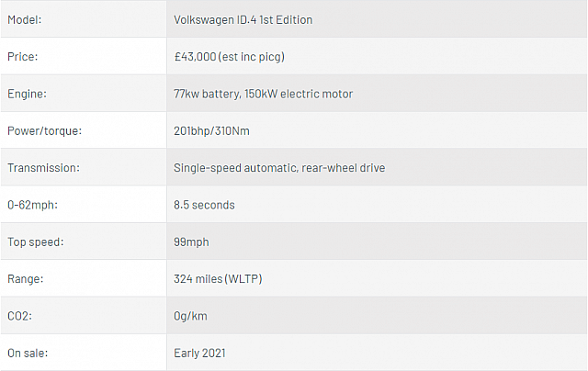Select the 99mph value
The height and width of the screenshot is (371, 588).
(x=193, y=242)
